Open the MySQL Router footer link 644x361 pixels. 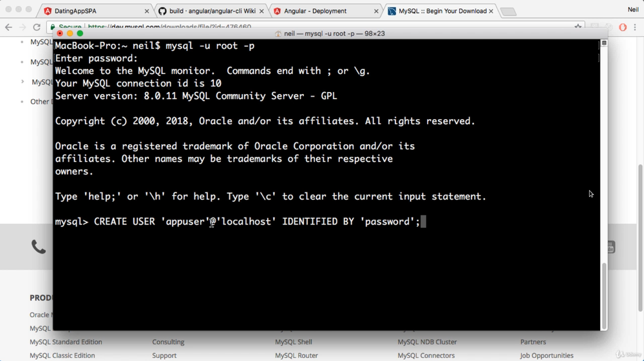click(x=296, y=355)
